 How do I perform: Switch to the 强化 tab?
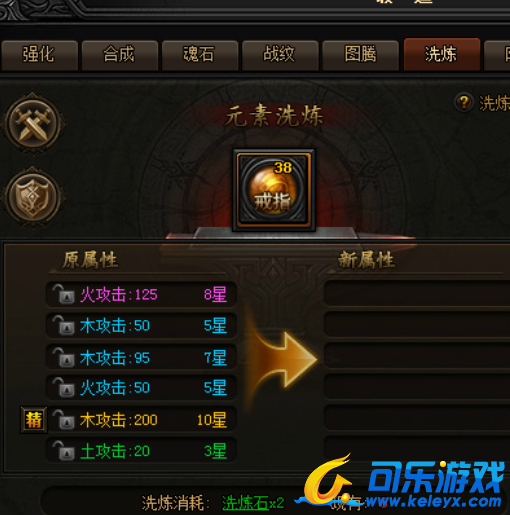coord(39,55)
